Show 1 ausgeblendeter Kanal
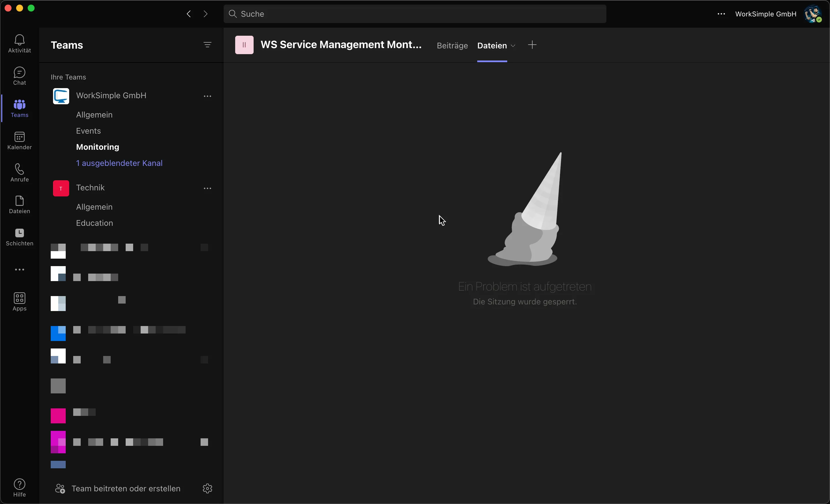830x504 pixels. tap(119, 163)
